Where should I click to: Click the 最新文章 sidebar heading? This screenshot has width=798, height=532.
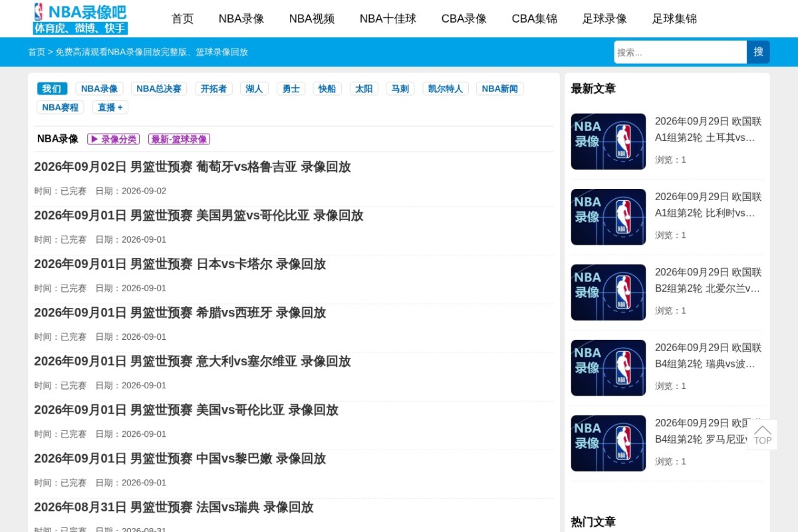[593, 88]
